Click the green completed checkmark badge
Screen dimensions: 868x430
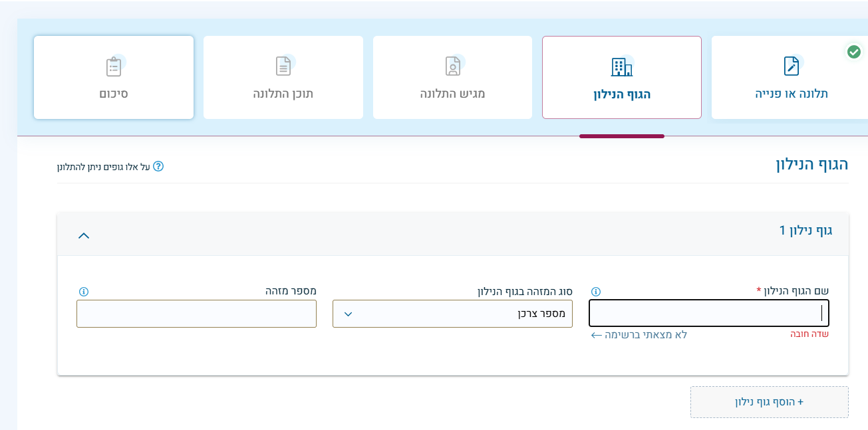(854, 51)
